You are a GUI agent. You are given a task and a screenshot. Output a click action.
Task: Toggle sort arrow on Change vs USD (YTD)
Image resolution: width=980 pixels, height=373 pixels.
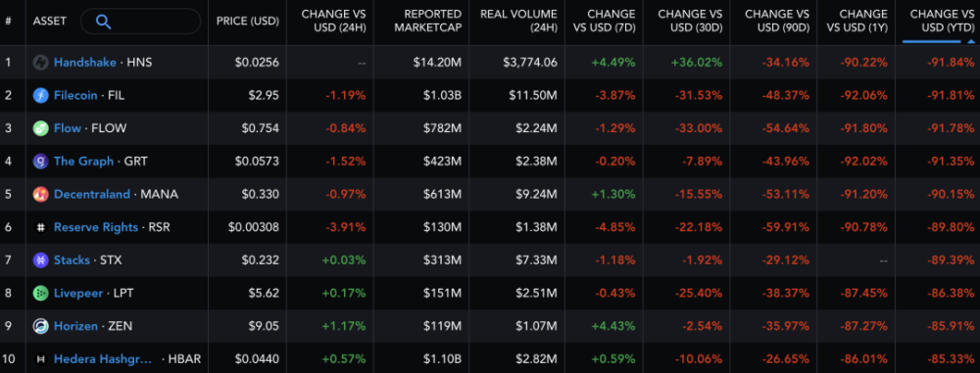tap(970, 40)
